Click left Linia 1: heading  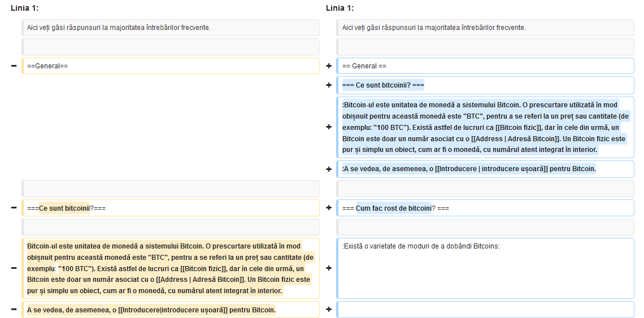point(25,8)
